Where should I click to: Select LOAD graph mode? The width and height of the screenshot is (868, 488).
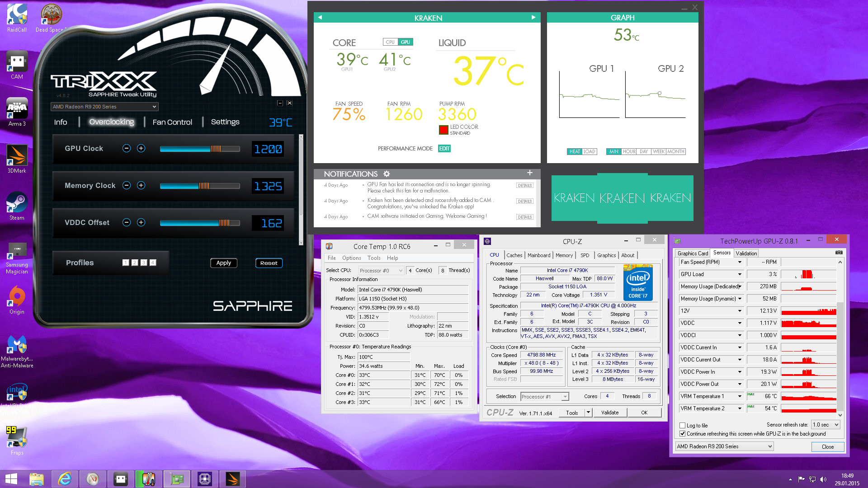click(590, 151)
